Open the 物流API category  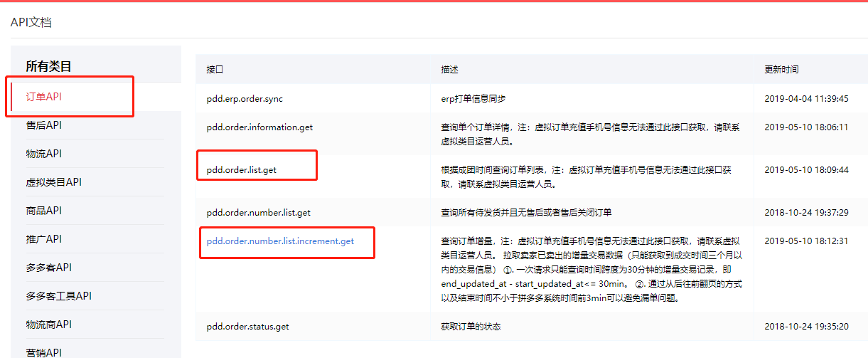tap(44, 154)
